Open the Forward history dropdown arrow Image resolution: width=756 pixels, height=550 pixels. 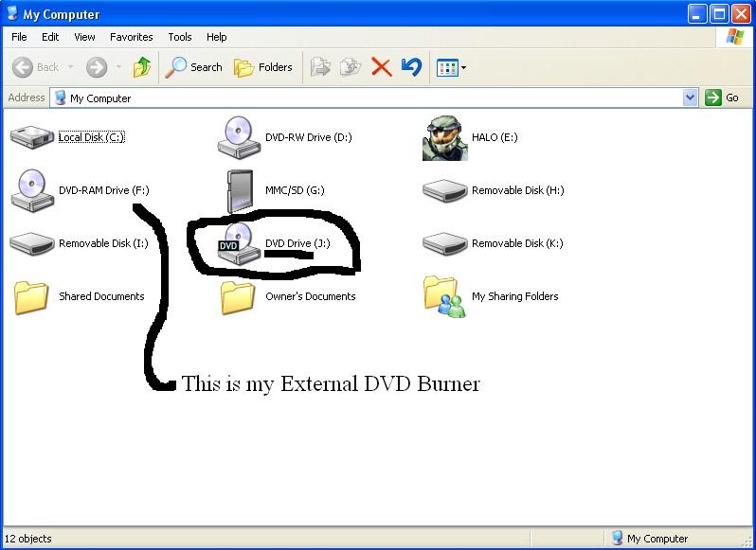point(118,67)
